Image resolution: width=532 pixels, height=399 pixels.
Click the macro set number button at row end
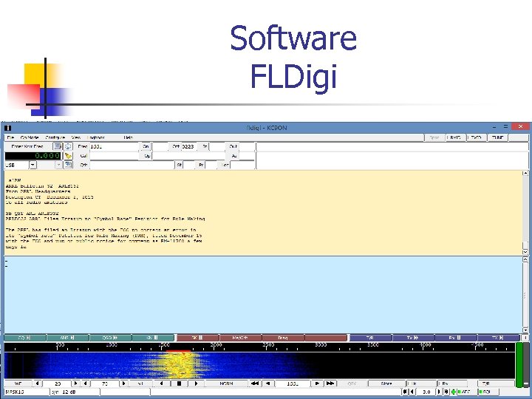click(x=525, y=338)
